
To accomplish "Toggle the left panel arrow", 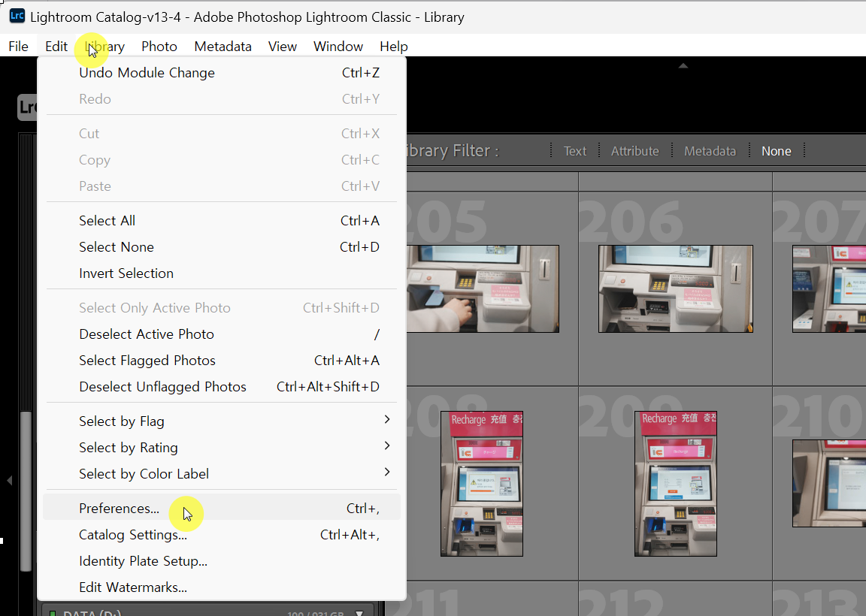I will [x=9, y=480].
